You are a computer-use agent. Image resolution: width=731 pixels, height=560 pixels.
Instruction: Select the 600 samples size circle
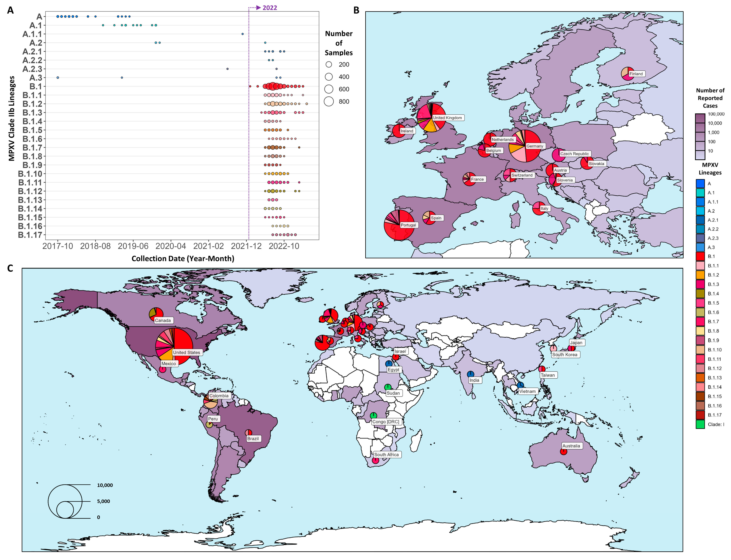pyautogui.click(x=329, y=89)
